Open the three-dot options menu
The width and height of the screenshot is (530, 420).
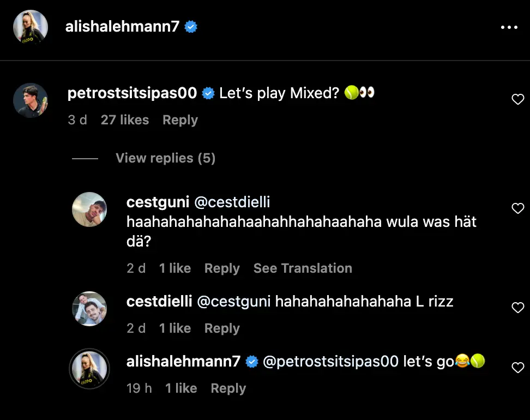coord(510,27)
